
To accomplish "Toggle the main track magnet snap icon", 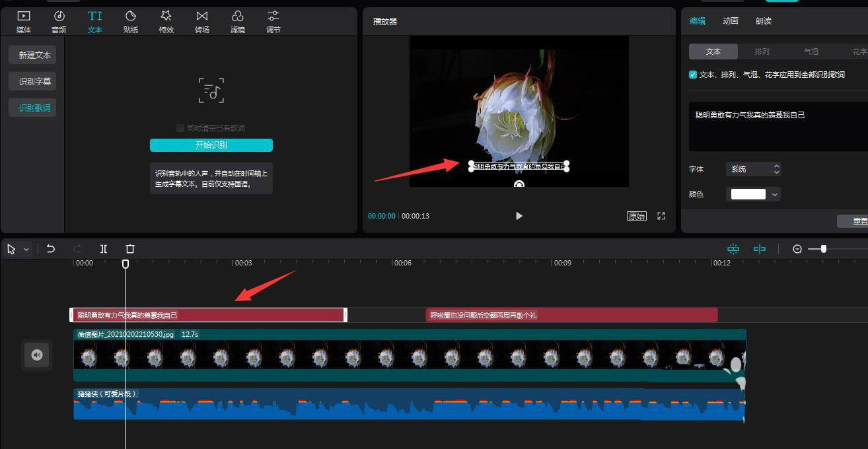I will click(733, 249).
